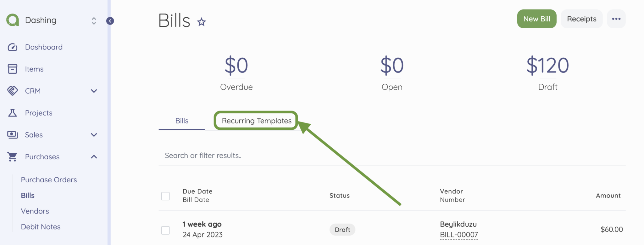Collapse the Purchases section chevron
Image resolution: width=644 pixels, height=245 pixels.
[94, 157]
